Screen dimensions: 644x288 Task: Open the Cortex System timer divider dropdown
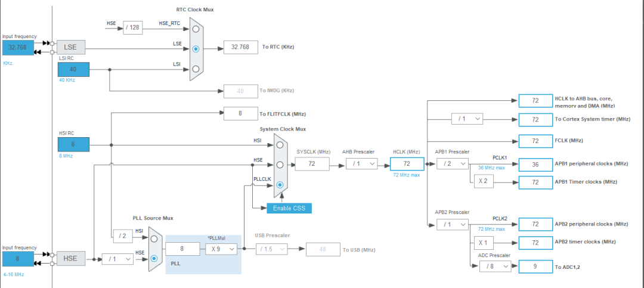(467, 119)
